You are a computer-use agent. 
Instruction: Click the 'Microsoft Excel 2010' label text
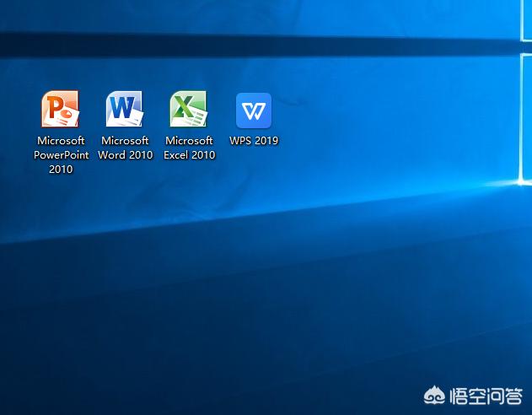point(190,148)
